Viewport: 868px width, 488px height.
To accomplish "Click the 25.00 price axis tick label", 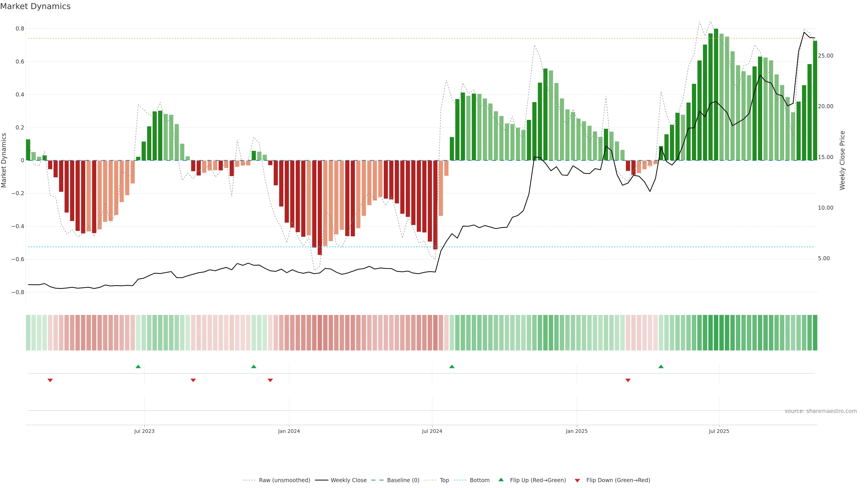I will (x=825, y=56).
